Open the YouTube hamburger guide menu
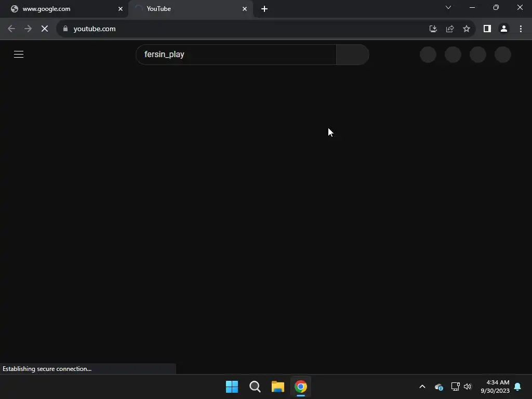Screen dimensions: 532x399 [x=19, y=54]
